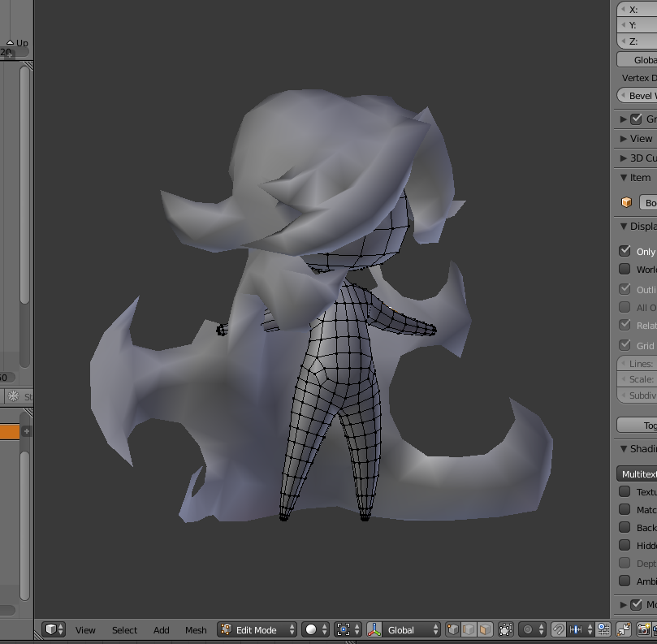The width and height of the screenshot is (657, 644).
Task: Click the lower left panel vertical scrollbar
Action: click(x=24, y=526)
